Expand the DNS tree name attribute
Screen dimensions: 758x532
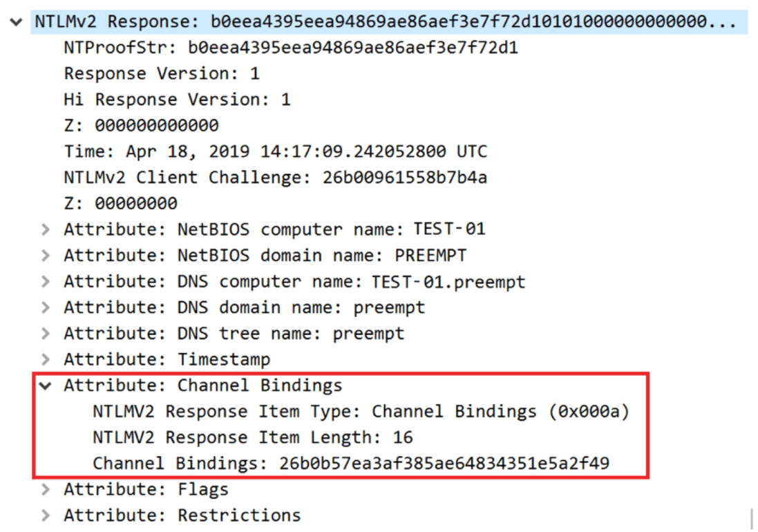tap(46, 334)
